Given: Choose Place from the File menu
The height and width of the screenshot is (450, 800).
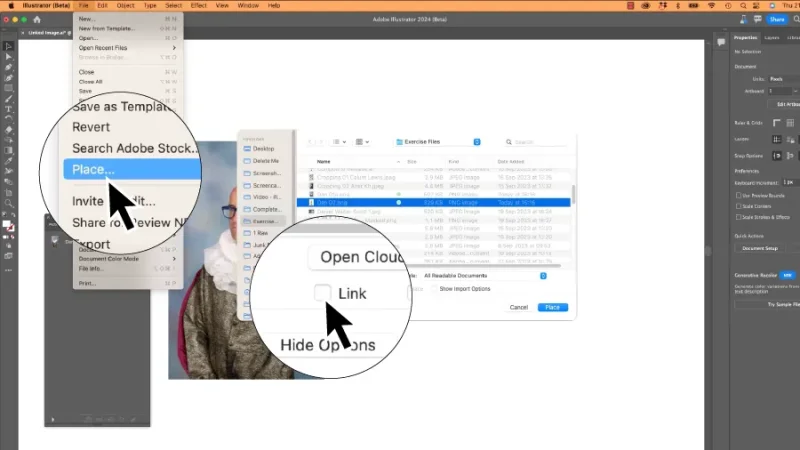Looking at the screenshot, I should point(95,169).
